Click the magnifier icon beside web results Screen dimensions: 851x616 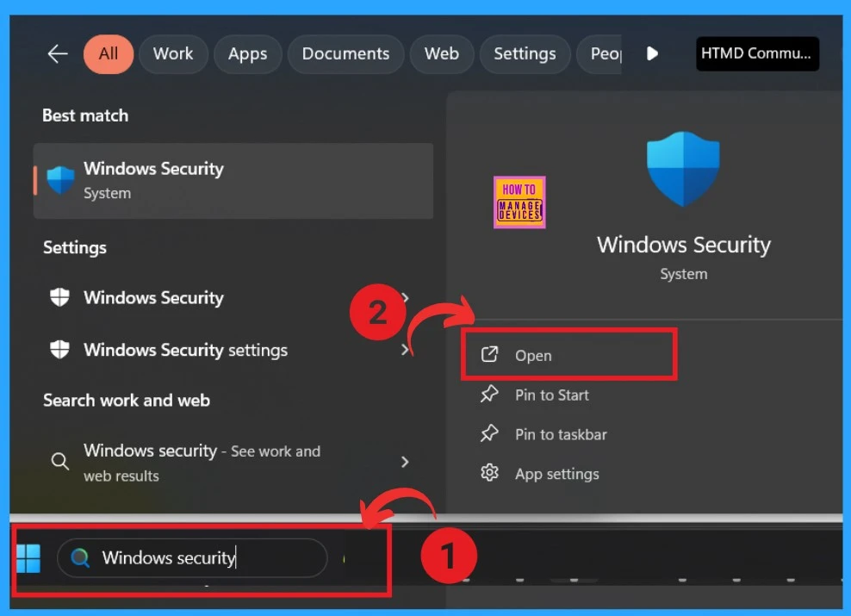[x=59, y=462]
